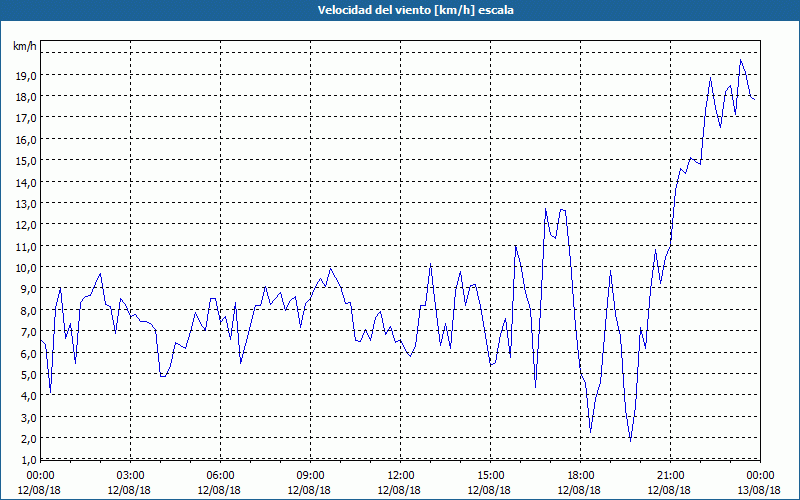The width and height of the screenshot is (800, 500).
Task: Click the '1,0' y-axis label
Action: tap(29, 460)
